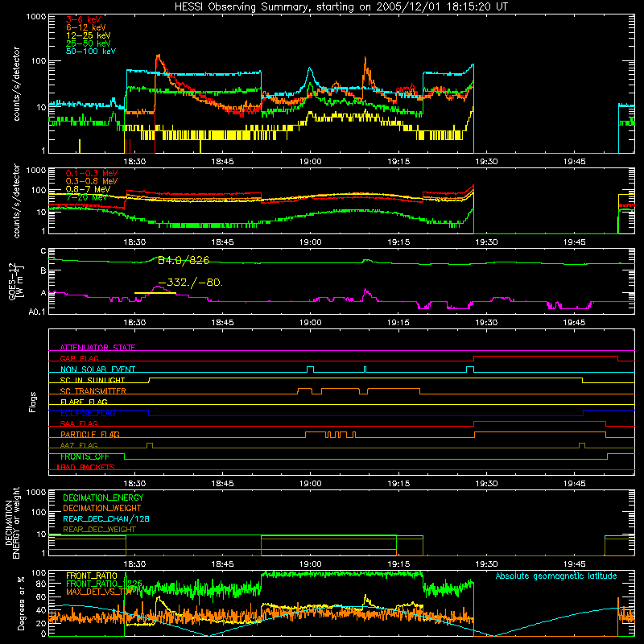Click the HESSI Observing Summary title text
644x644 pixels.
[x=341, y=6]
